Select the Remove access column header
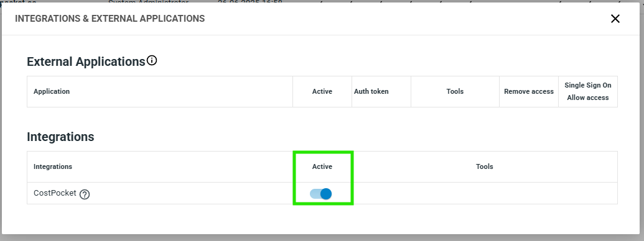 [x=529, y=91]
